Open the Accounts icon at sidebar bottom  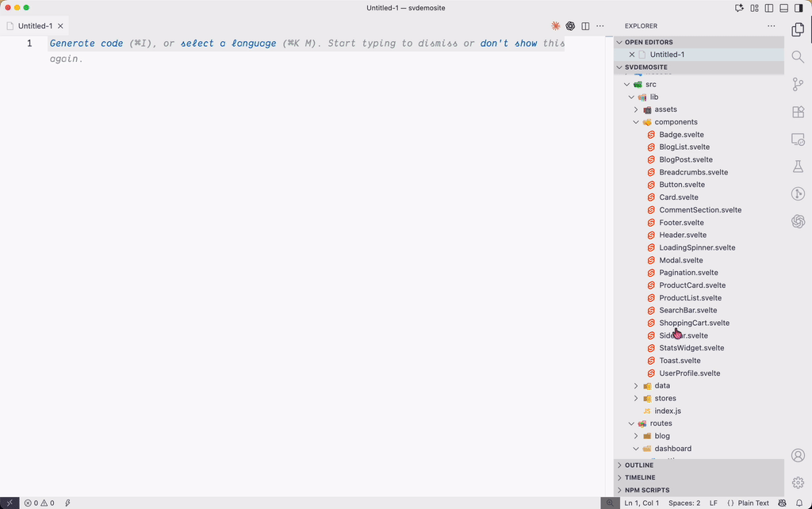click(x=798, y=455)
